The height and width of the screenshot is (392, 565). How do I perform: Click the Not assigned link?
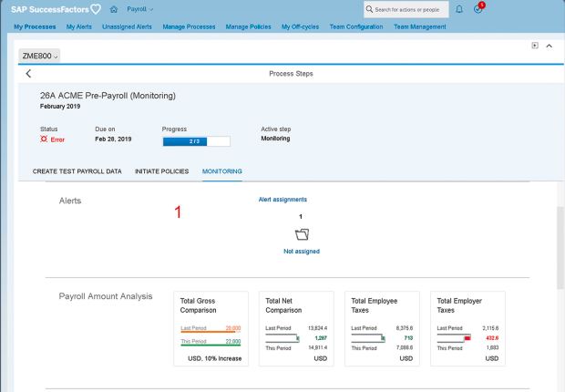(302, 252)
